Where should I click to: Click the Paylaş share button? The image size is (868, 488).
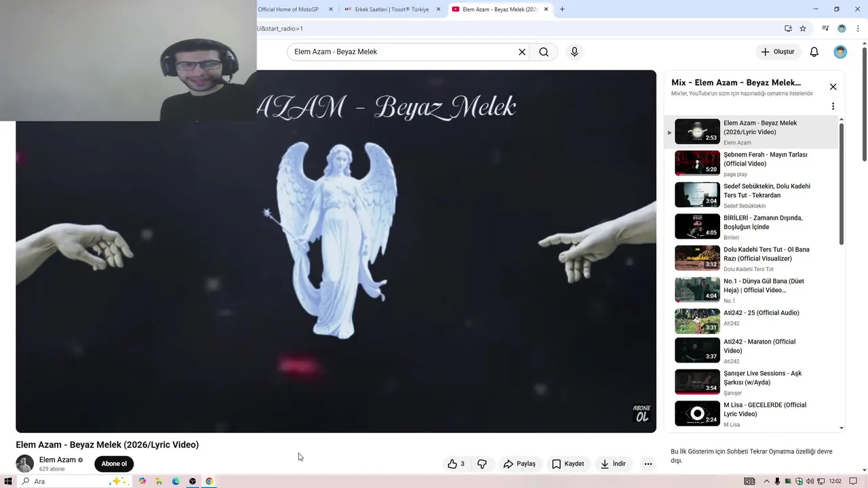519,464
